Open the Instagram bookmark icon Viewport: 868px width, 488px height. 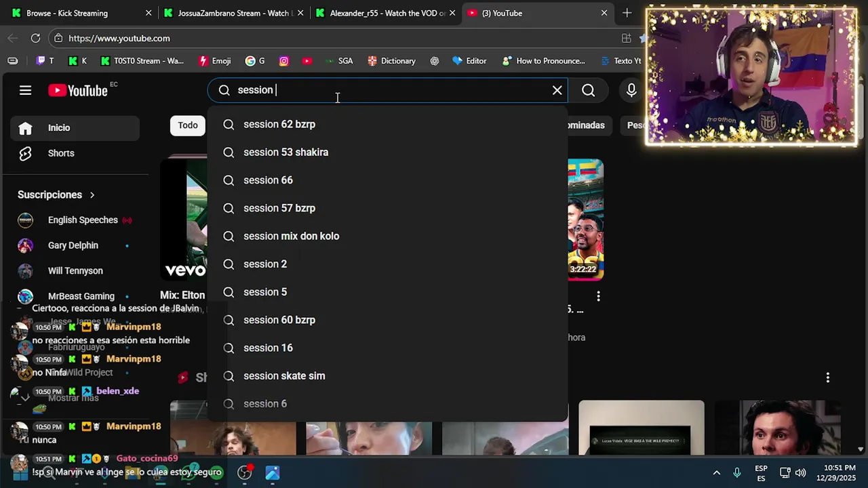(284, 61)
